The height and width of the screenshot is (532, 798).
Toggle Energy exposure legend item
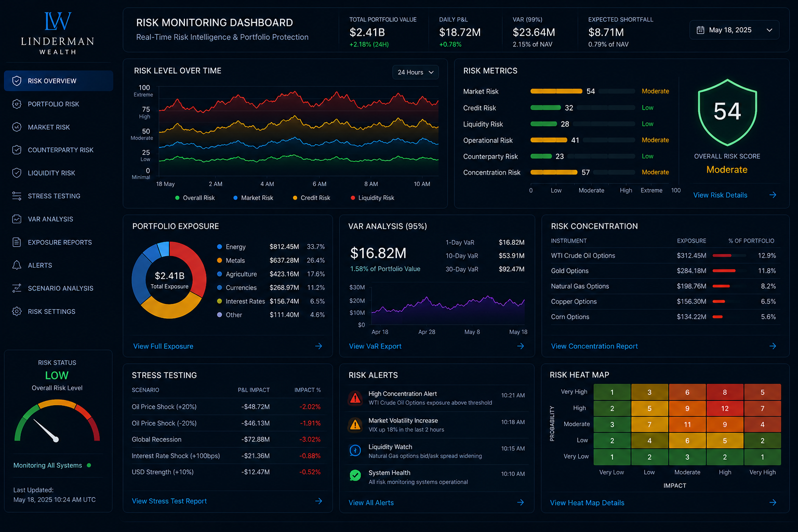(x=231, y=247)
